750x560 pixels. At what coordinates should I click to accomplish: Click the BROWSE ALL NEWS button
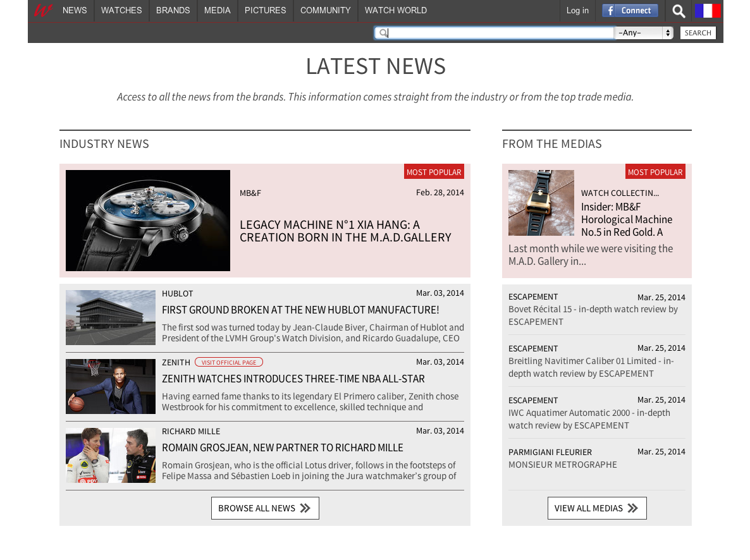point(265,508)
